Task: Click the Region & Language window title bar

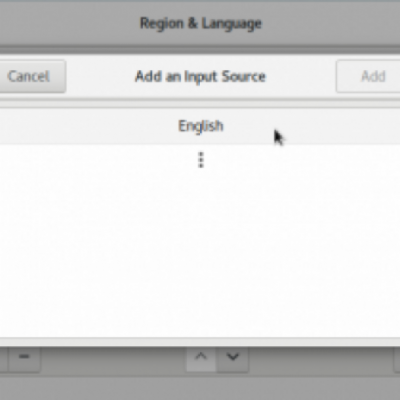Action: 201,23
